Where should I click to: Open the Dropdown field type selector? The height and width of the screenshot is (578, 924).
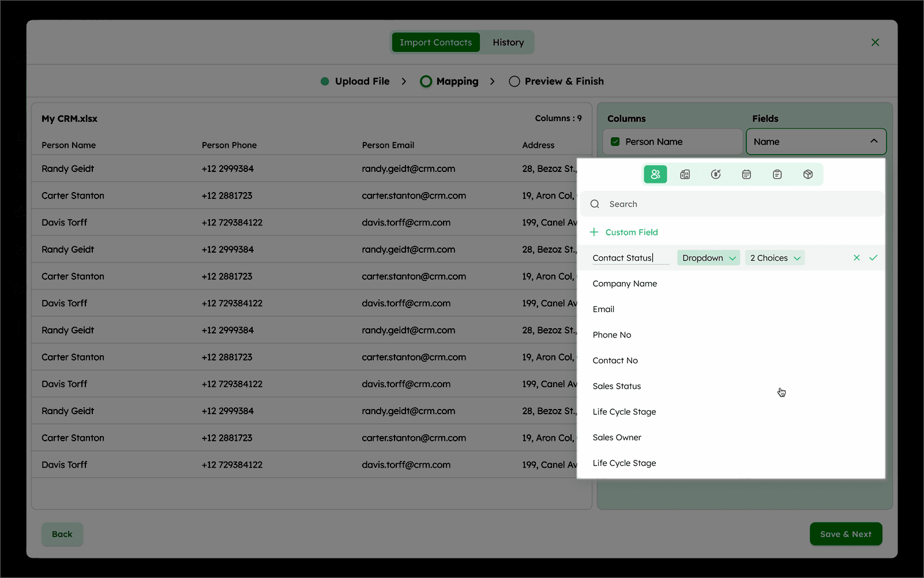click(708, 258)
